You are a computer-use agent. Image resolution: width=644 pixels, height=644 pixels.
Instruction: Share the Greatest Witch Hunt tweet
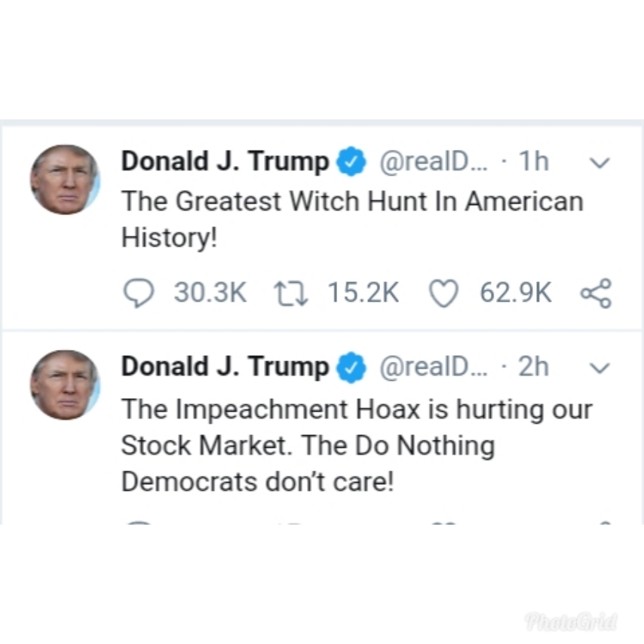pyautogui.click(x=596, y=293)
